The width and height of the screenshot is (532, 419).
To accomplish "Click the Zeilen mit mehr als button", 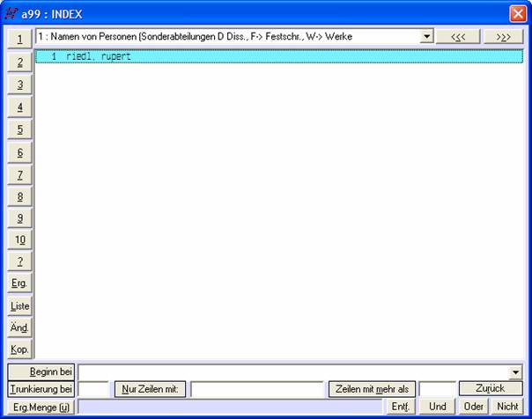I will [x=372, y=389].
